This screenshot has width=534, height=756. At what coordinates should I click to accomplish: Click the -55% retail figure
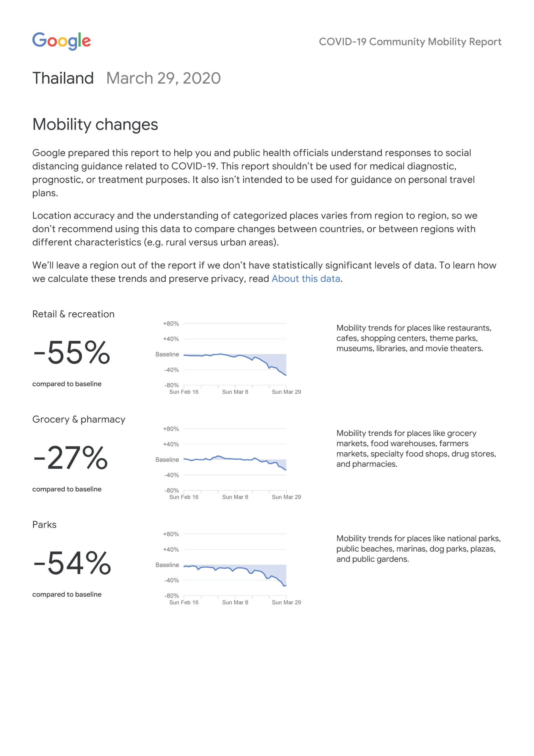point(72,353)
